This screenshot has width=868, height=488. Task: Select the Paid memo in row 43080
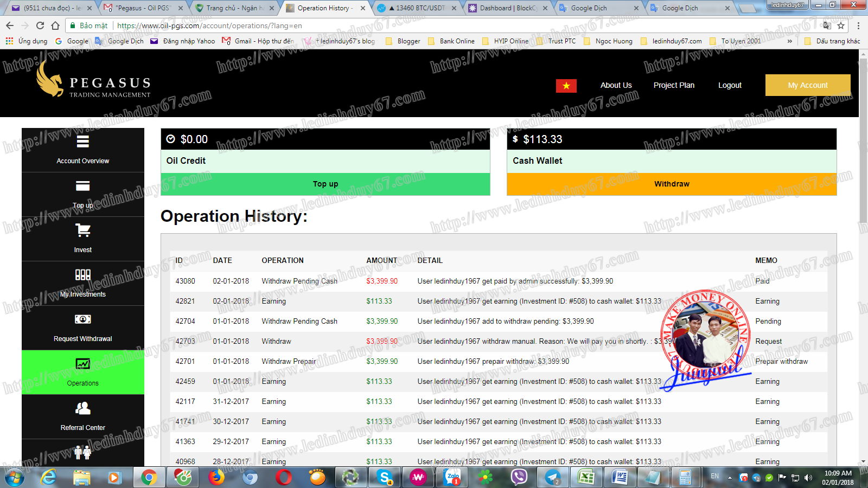click(762, 281)
